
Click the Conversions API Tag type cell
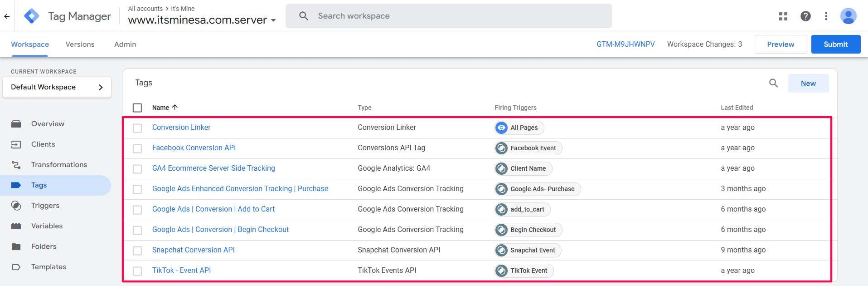point(392,148)
